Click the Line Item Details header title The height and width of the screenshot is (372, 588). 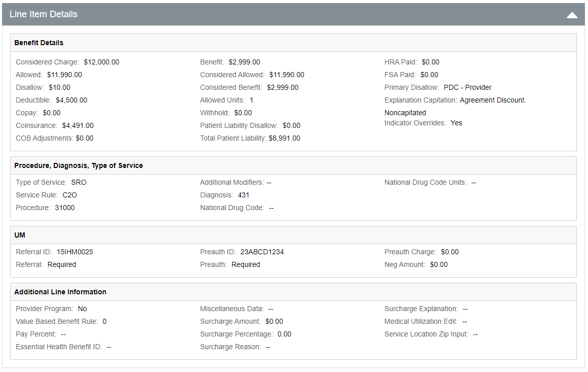pos(44,14)
